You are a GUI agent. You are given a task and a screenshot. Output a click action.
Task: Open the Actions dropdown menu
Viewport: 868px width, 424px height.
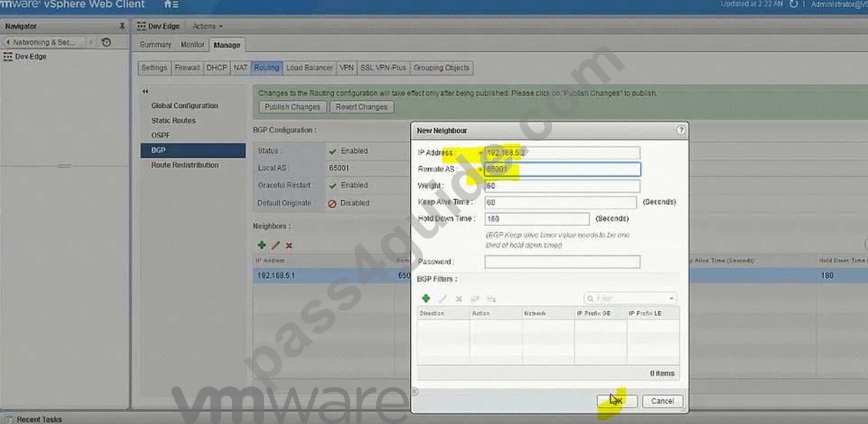point(207,26)
